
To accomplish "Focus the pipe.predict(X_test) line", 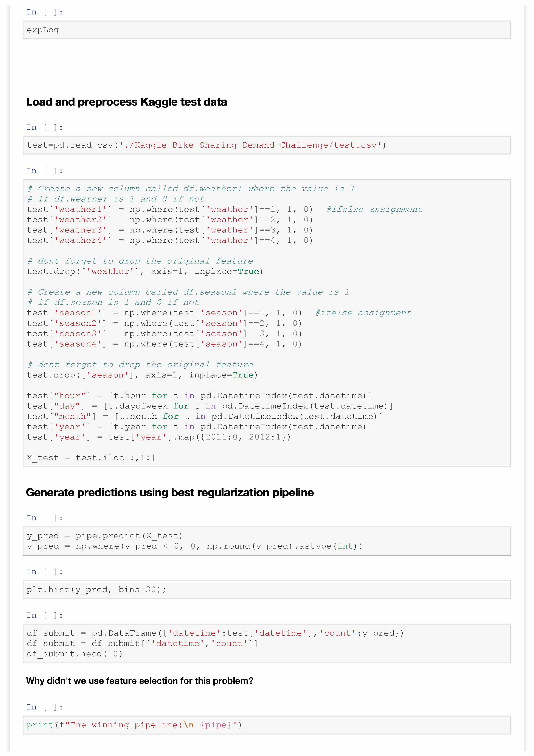I will [105, 536].
